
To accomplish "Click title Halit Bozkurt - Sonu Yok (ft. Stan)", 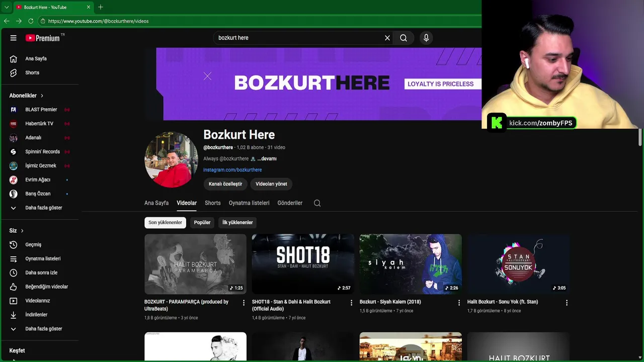I will click(503, 302).
